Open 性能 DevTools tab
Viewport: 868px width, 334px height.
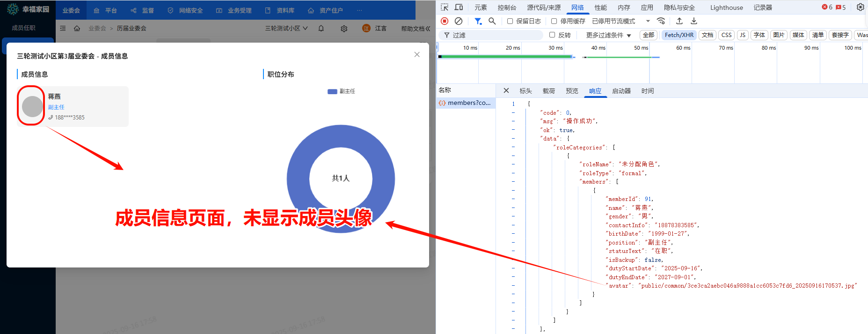601,7
